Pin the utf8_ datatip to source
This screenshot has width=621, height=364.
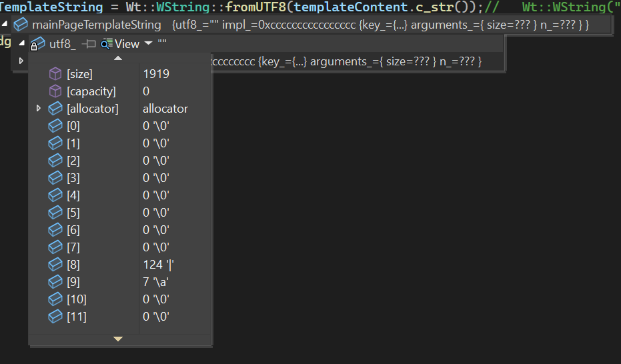point(89,44)
